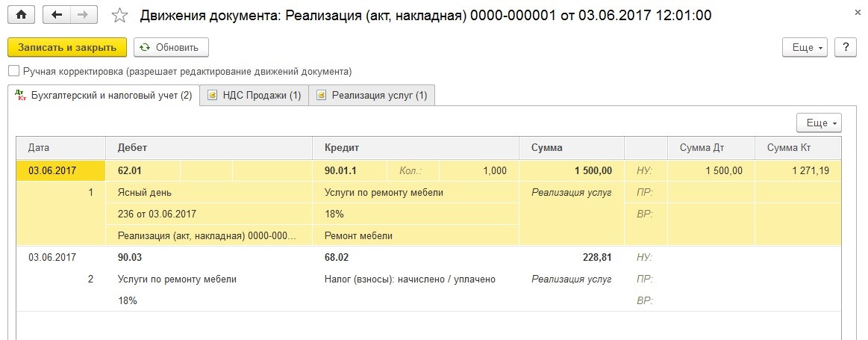Image resolution: width=868 pixels, height=340 pixels.
Task: Click the Записать и закрыть button
Action: (x=67, y=47)
